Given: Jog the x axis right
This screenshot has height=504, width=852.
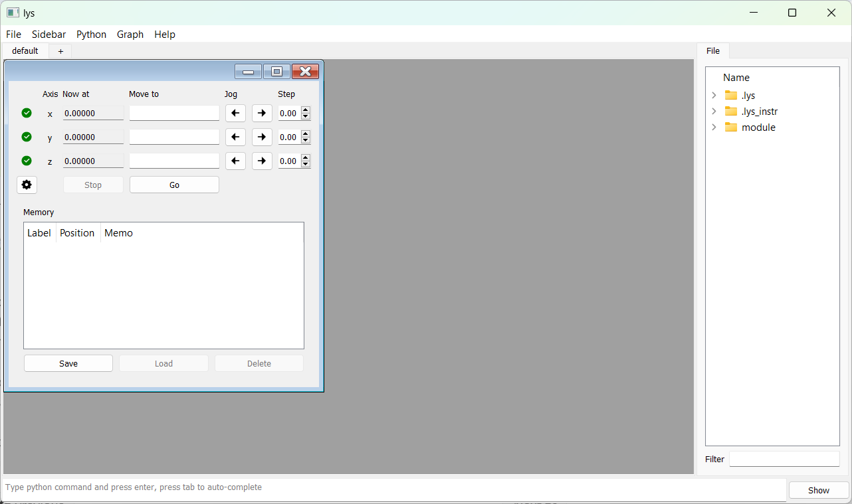Looking at the screenshot, I should [262, 114].
